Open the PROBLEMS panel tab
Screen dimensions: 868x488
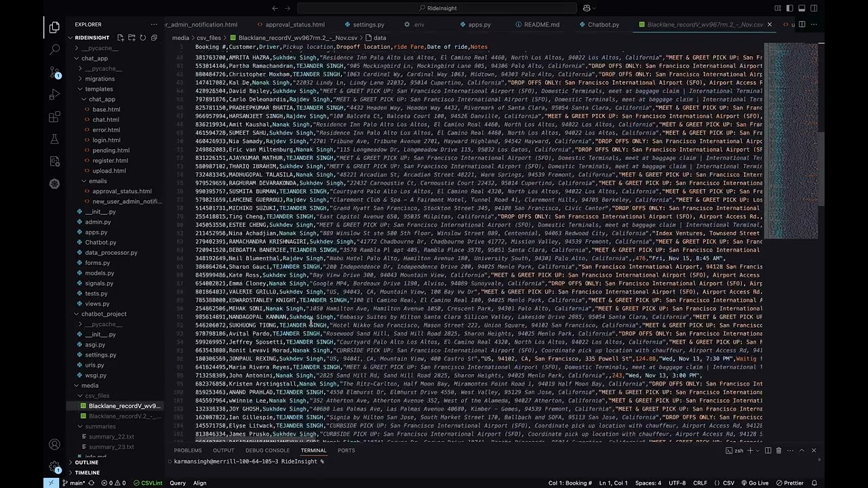[x=188, y=450]
